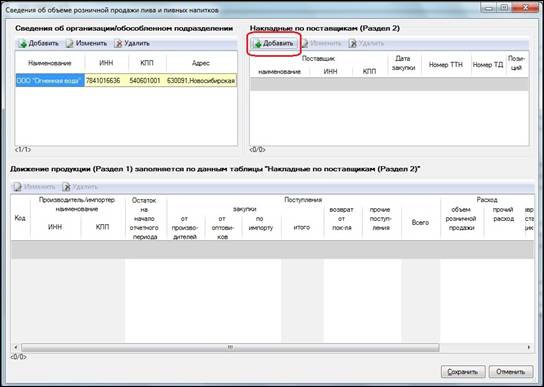
Task: Click Дата закупки column header
Action: coord(403,63)
